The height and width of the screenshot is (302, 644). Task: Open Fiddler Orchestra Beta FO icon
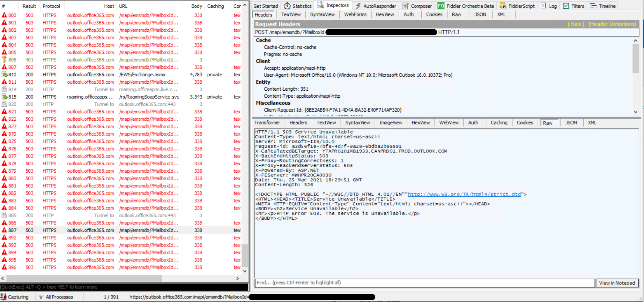point(441,6)
